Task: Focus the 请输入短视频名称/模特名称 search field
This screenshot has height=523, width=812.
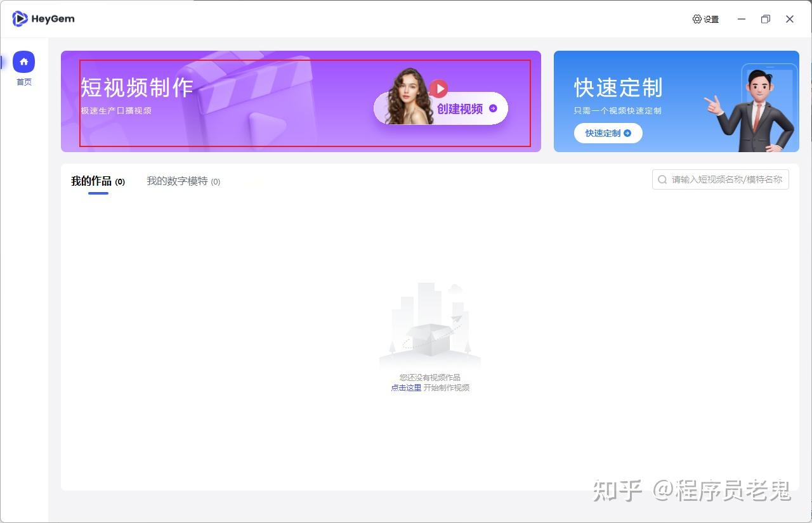Action: [721, 179]
